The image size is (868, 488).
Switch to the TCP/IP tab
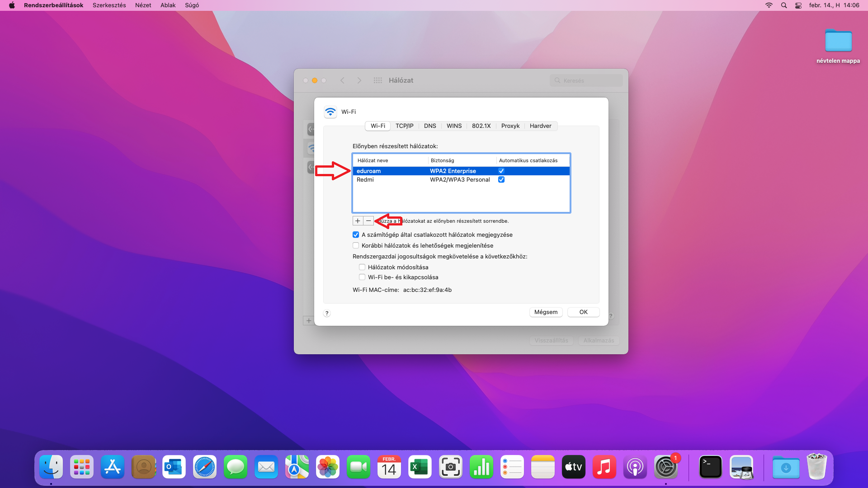click(404, 126)
